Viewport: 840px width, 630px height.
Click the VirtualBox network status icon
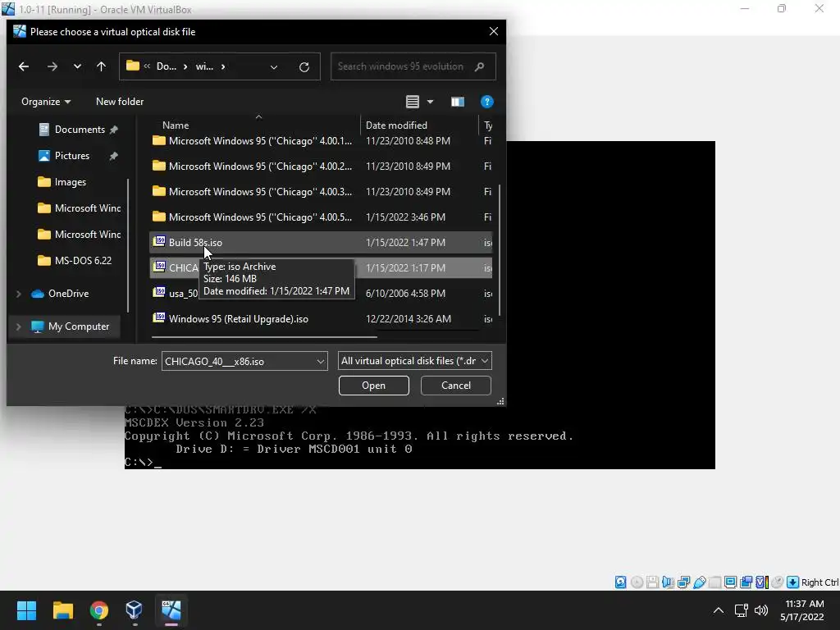pyautogui.click(x=683, y=582)
